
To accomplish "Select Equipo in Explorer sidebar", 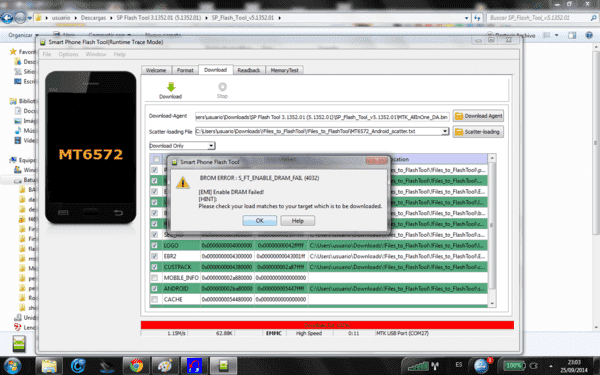I will click(23, 160).
